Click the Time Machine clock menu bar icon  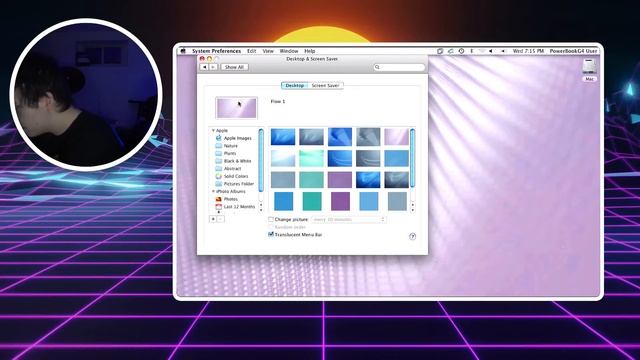tap(461, 51)
